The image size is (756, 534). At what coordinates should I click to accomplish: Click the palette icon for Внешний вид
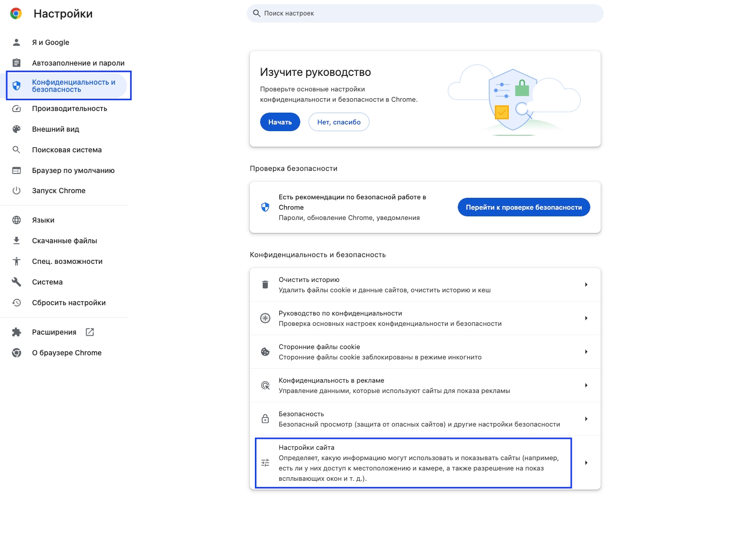pyautogui.click(x=17, y=129)
